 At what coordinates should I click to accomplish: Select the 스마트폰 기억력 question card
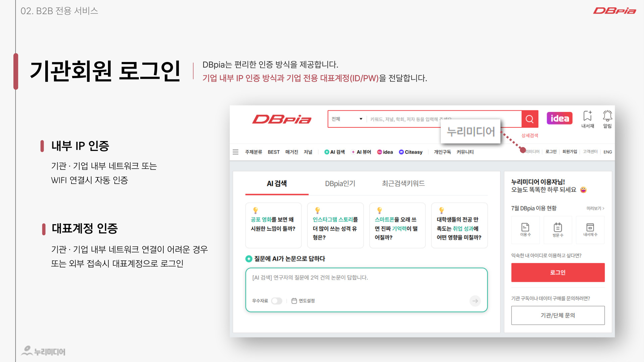point(397,225)
